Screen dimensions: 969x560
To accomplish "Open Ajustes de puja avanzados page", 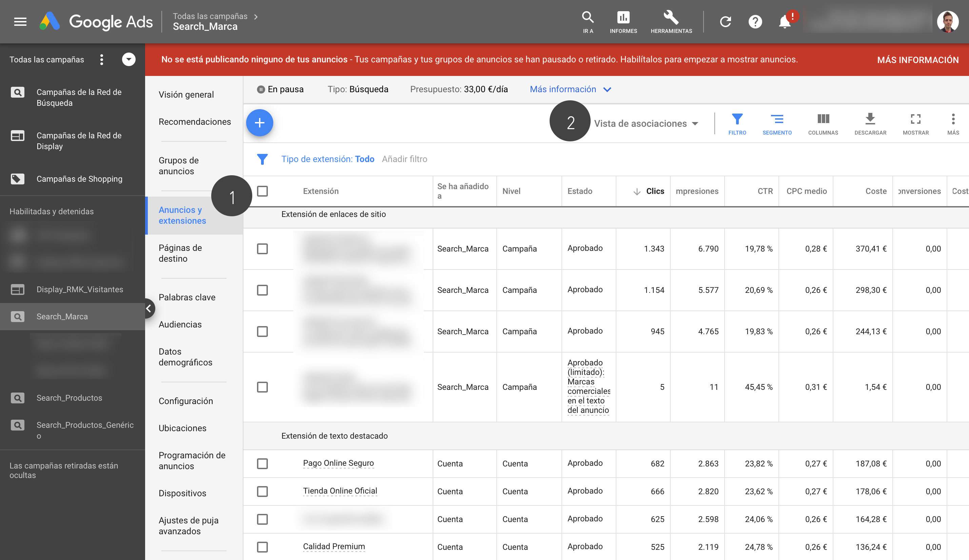I will tap(189, 526).
